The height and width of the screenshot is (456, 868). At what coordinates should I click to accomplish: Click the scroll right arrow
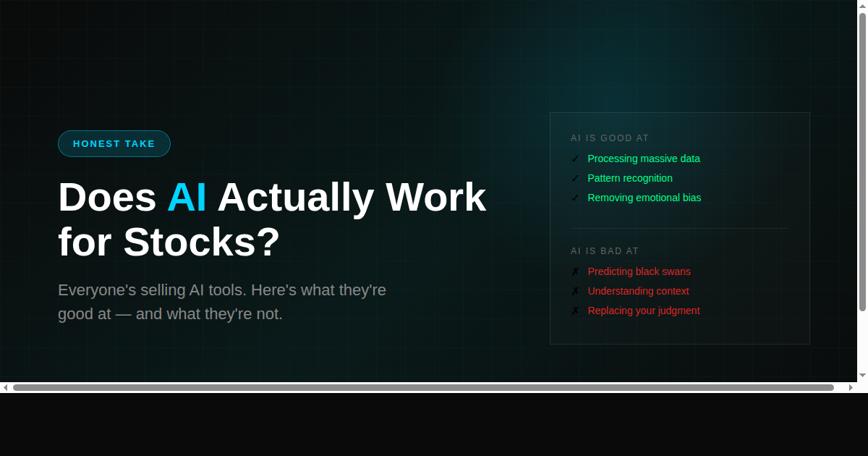tap(851, 387)
